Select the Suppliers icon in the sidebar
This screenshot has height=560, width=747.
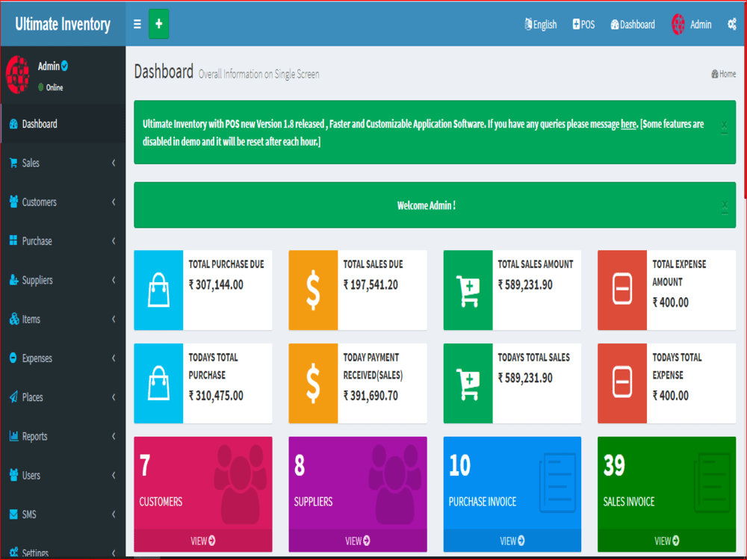coord(13,280)
